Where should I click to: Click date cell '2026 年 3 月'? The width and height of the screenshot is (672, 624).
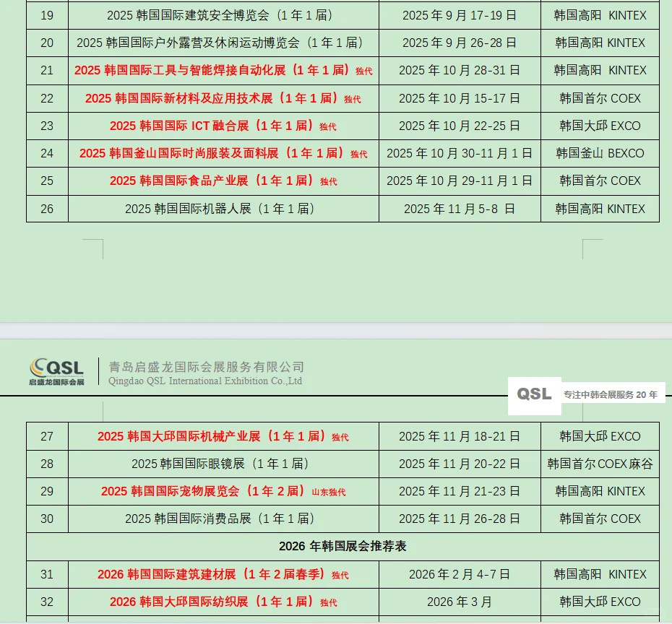point(460,602)
